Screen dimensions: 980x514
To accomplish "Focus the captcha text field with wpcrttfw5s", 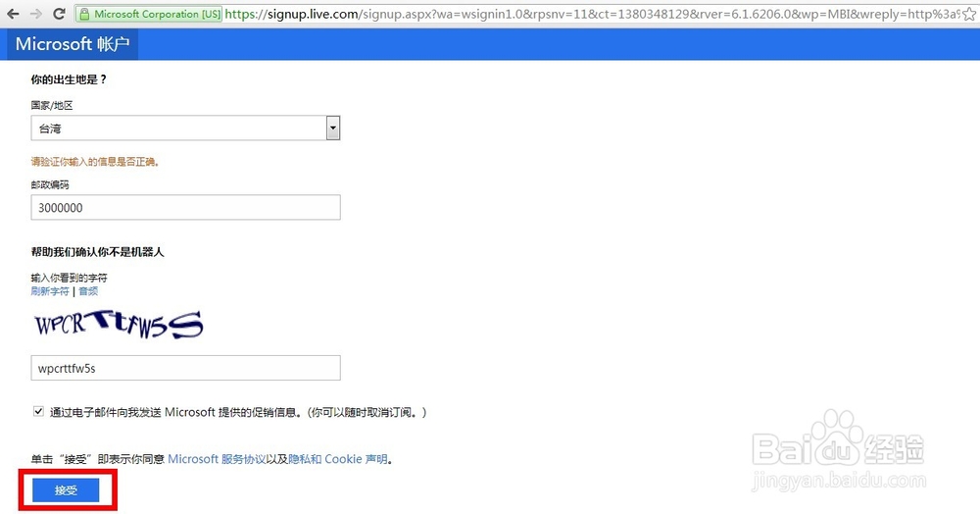I will point(185,368).
